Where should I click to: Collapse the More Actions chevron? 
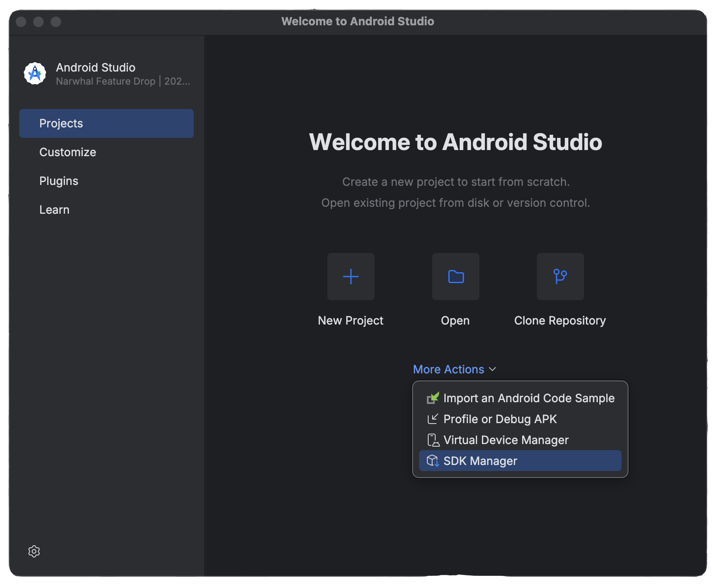click(492, 369)
